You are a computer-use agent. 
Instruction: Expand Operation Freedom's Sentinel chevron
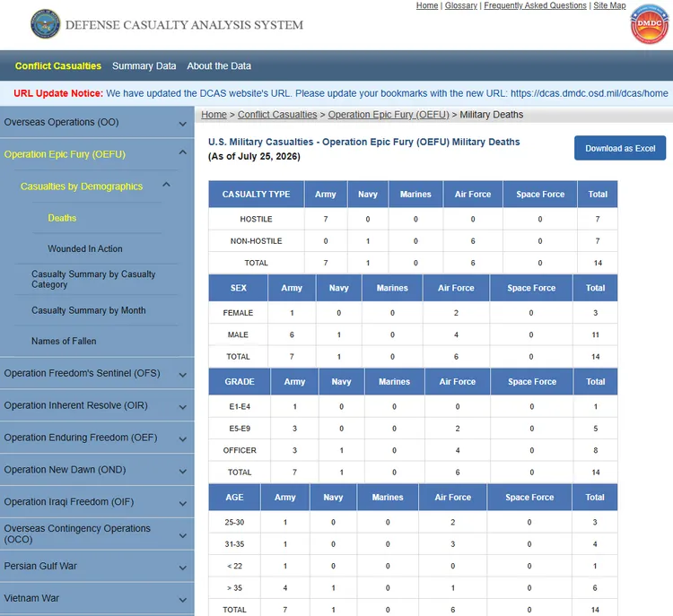point(182,375)
